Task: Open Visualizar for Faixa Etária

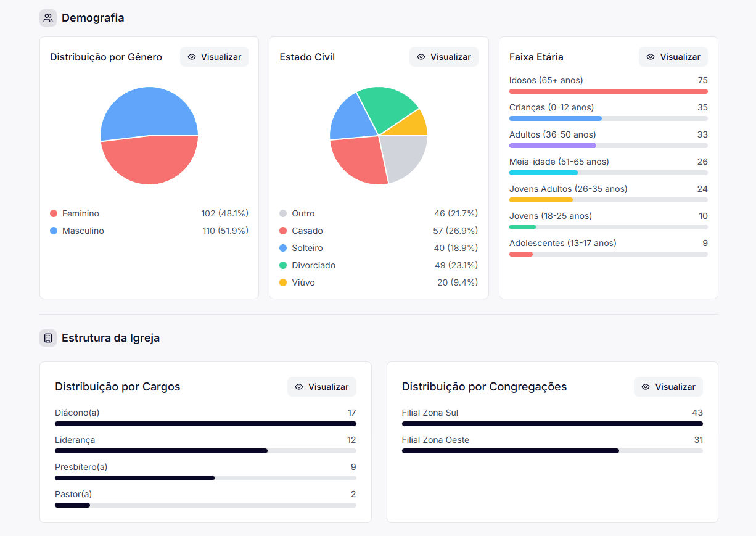Action: (673, 57)
